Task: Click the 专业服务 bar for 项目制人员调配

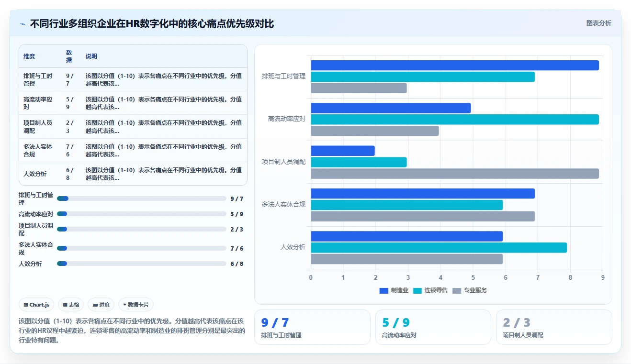Action: [455, 174]
